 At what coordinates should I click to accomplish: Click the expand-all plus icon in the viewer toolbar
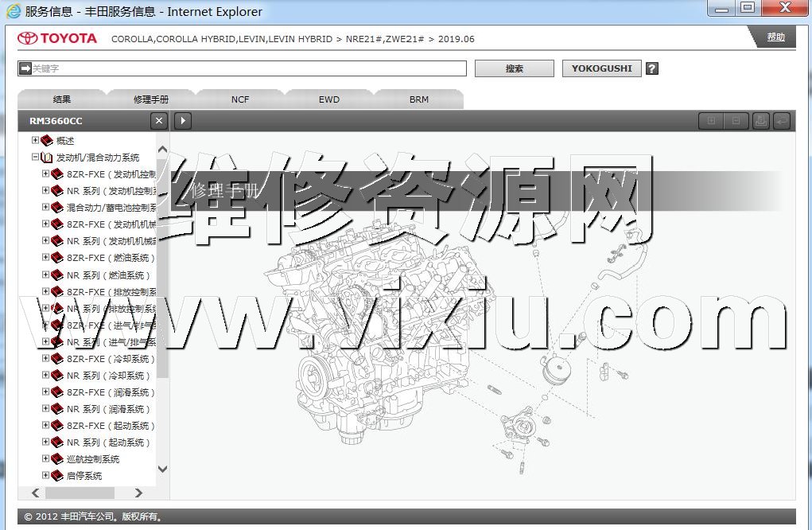(711, 121)
